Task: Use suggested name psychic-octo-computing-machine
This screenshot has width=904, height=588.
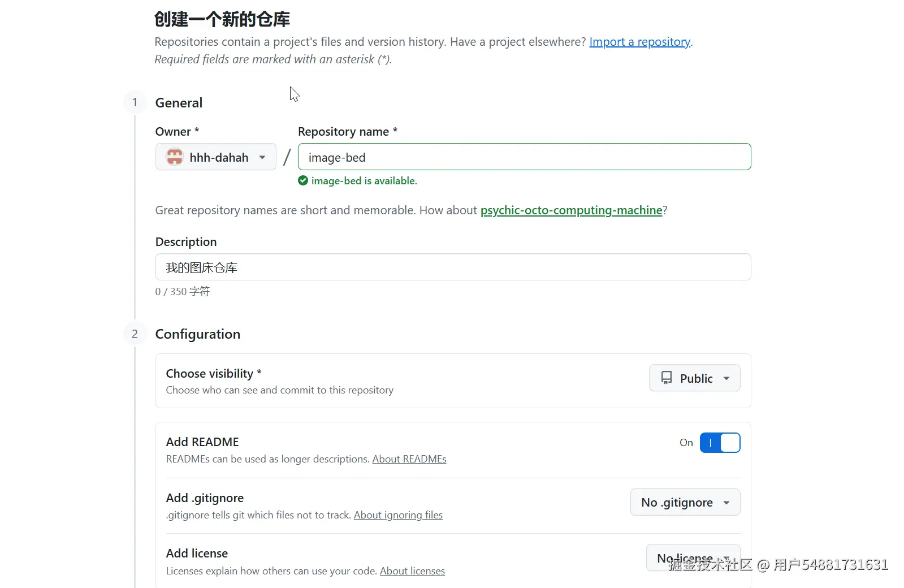Action: coord(571,210)
